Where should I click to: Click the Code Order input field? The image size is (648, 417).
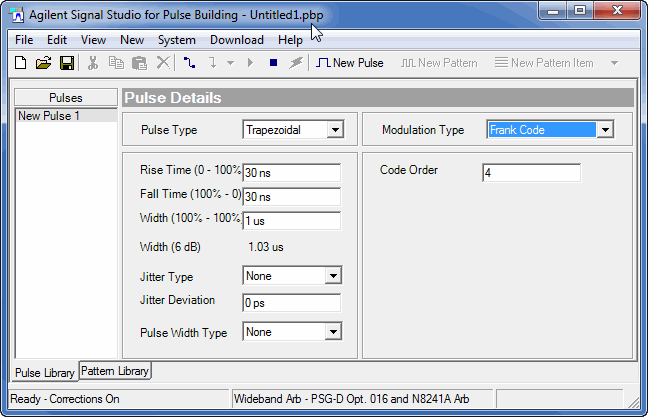click(531, 173)
